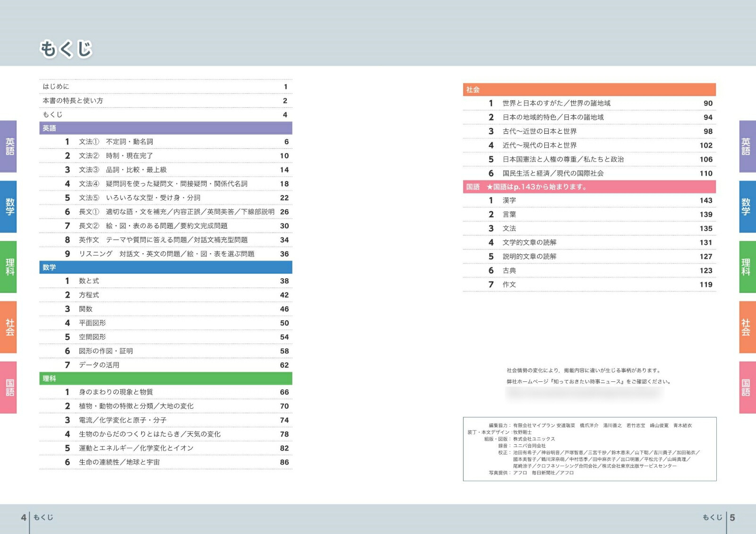This screenshot has height=534, width=756.
Task: Click the green 理科 section header bar
Action: click(x=166, y=379)
